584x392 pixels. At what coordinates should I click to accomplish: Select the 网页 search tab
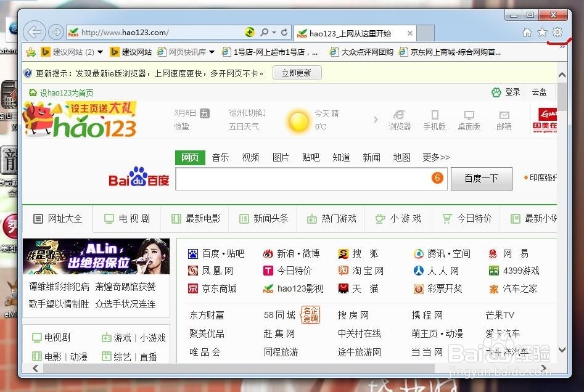pos(190,157)
